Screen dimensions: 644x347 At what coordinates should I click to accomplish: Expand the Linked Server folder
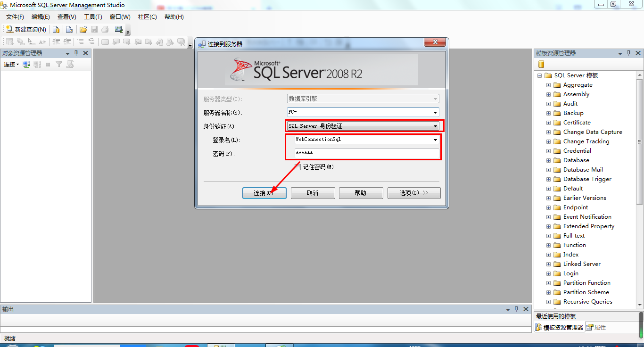click(548, 264)
